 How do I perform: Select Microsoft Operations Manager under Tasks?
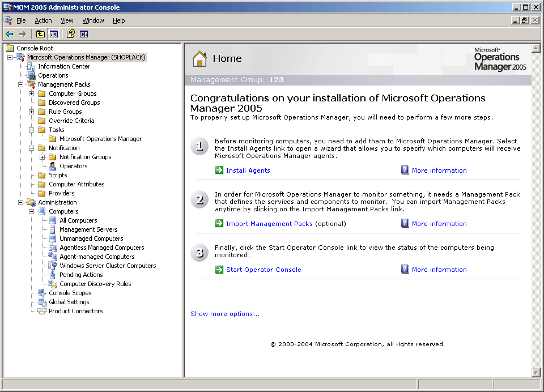tap(101, 139)
